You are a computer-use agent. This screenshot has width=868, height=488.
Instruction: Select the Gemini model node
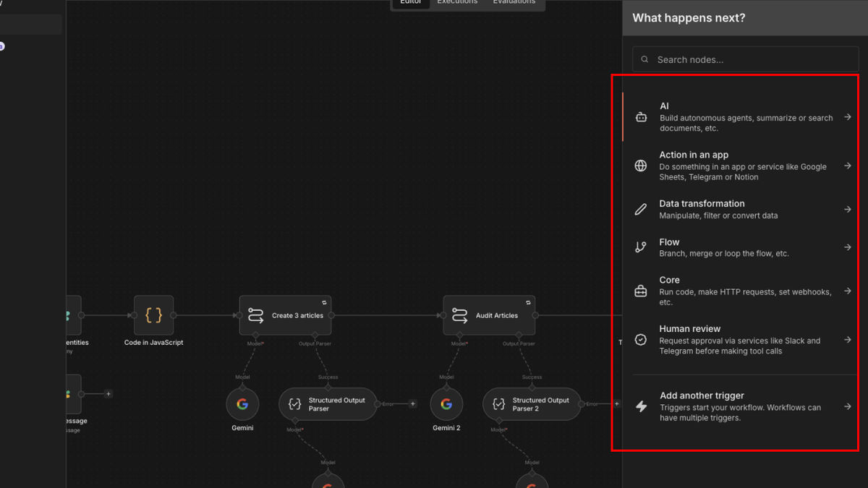(x=242, y=404)
